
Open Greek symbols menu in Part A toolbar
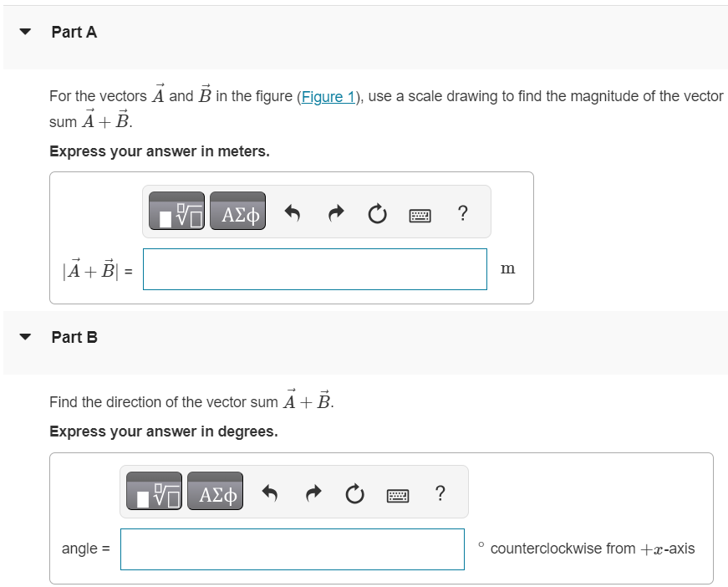point(237,211)
